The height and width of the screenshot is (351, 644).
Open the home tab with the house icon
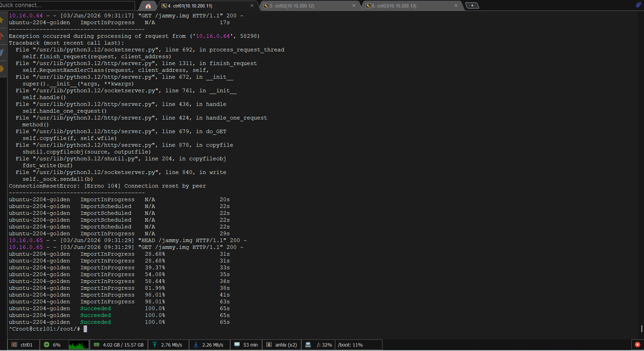[x=148, y=6]
